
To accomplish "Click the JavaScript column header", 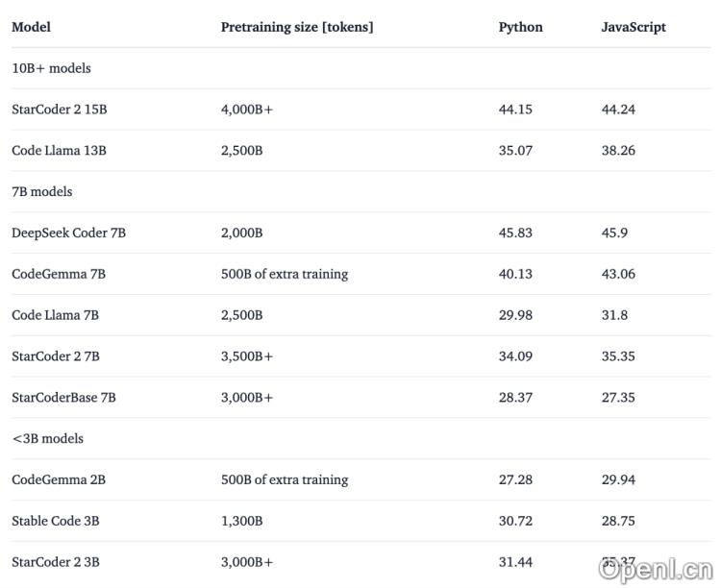I will (633, 27).
